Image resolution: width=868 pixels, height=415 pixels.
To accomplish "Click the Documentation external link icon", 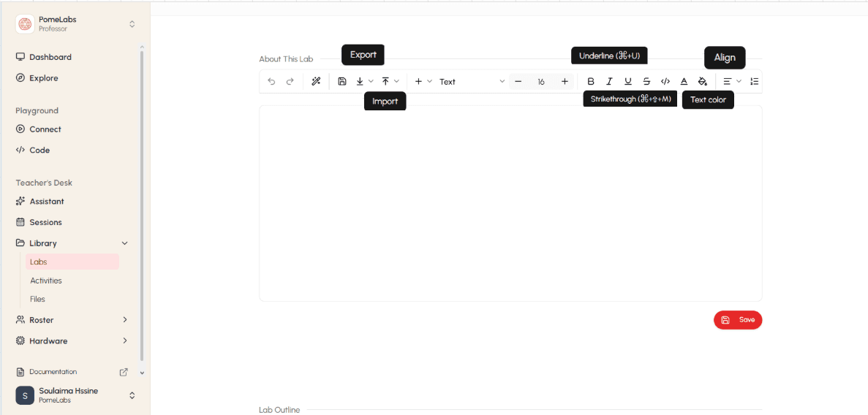I will [x=124, y=372].
